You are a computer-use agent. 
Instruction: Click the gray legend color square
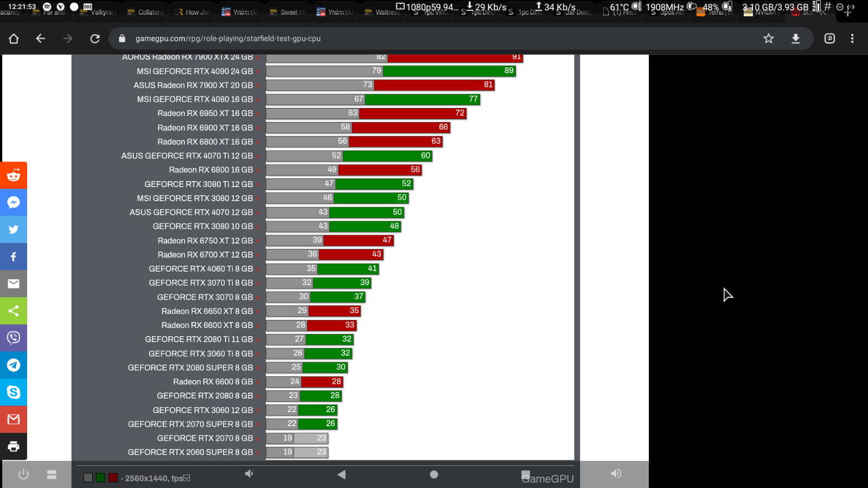(88, 478)
